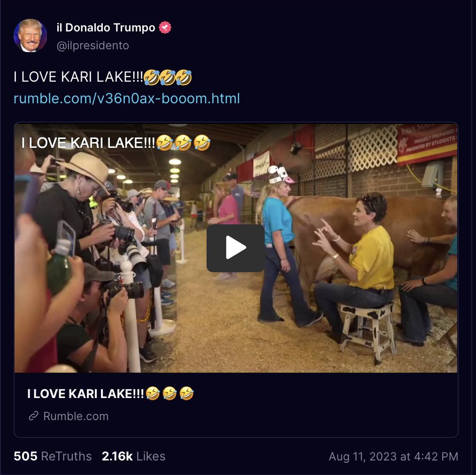Open il Donaldo Trumpo display name
The width and height of the screenshot is (476, 475).
[x=106, y=28]
